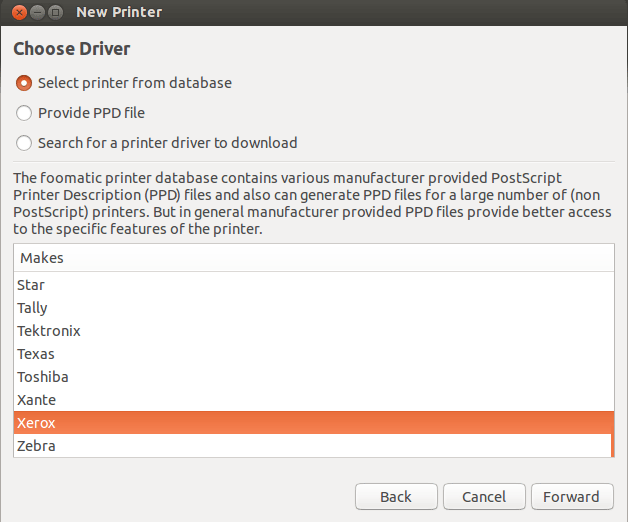This screenshot has width=628, height=522.
Task: Maximize the New Printer dialog
Action: [56, 12]
